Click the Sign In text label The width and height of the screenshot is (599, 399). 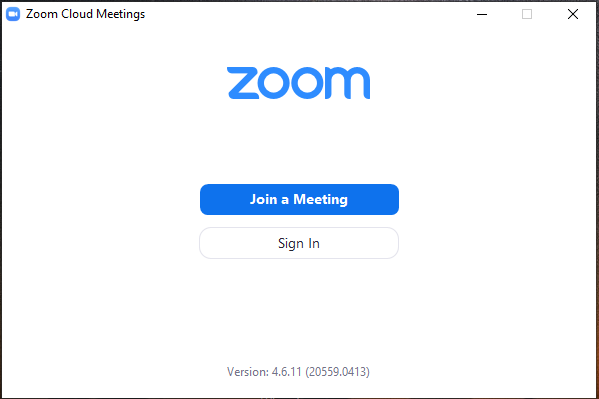299,243
